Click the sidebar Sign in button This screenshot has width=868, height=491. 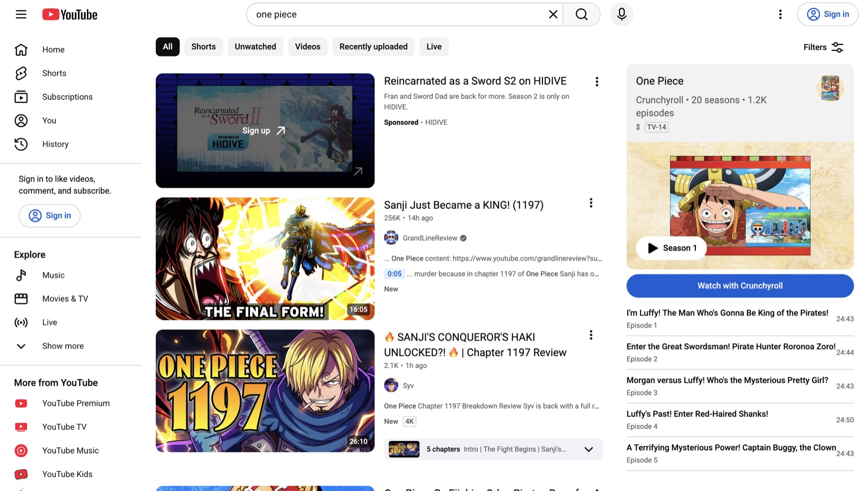point(49,215)
